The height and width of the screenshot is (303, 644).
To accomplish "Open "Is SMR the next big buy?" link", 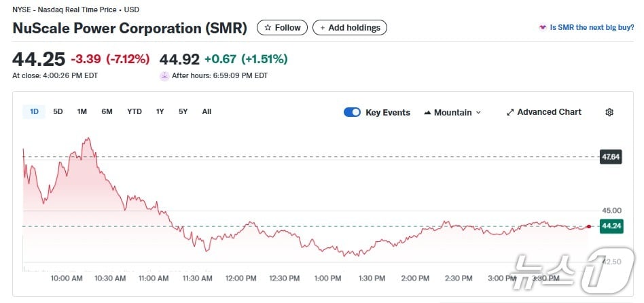I will [x=592, y=28].
